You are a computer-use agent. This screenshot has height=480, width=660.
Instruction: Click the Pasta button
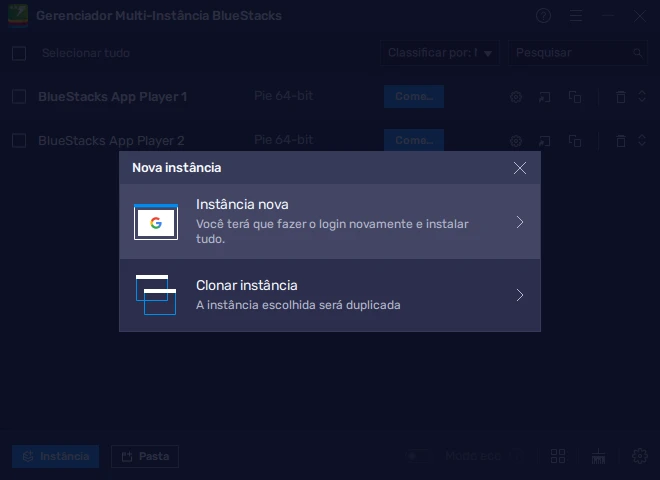point(145,456)
